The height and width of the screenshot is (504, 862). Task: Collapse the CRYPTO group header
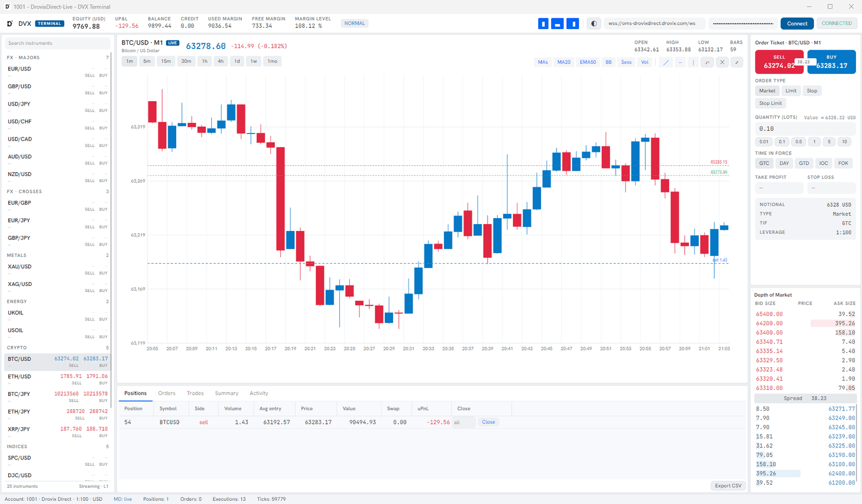point(57,348)
